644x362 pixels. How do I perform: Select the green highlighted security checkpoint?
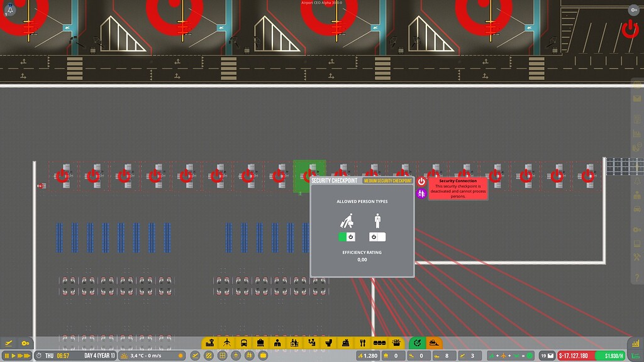pyautogui.click(x=309, y=176)
